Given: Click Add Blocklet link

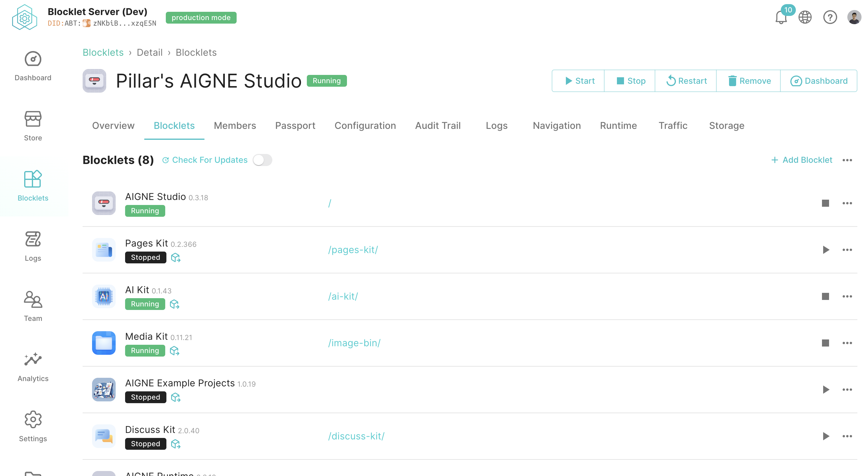Looking at the screenshot, I should point(802,160).
